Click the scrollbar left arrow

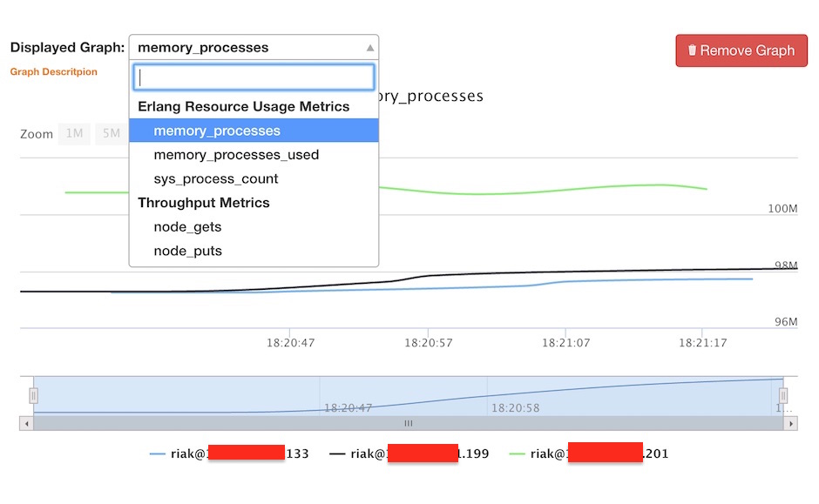click(x=26, y=423)
